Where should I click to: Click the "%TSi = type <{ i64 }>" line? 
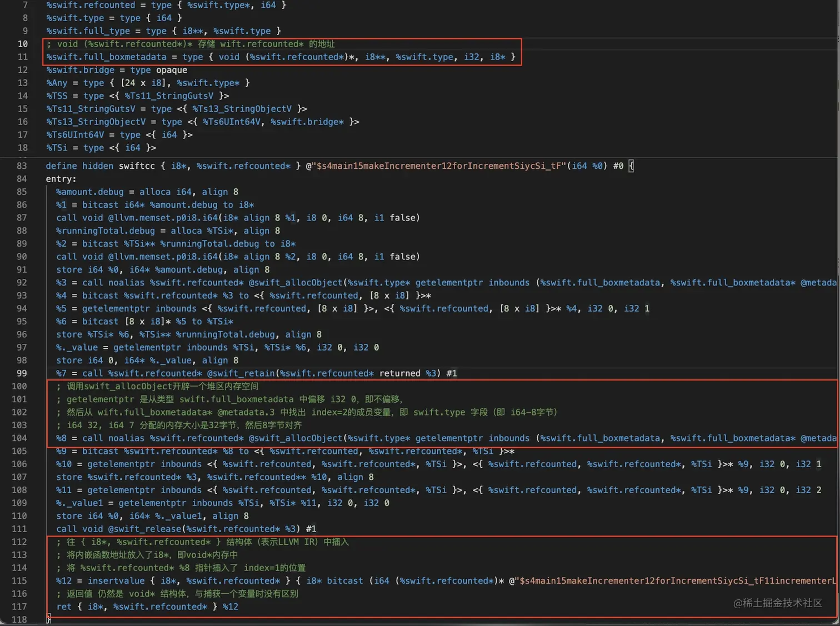[x=101, y=148]
